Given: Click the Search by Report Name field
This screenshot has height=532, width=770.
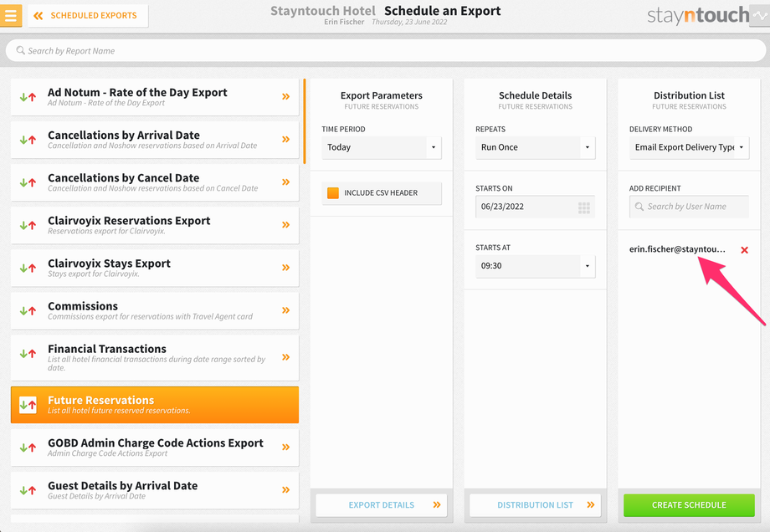Looking at the screenshot, I should tap(386, 50).
